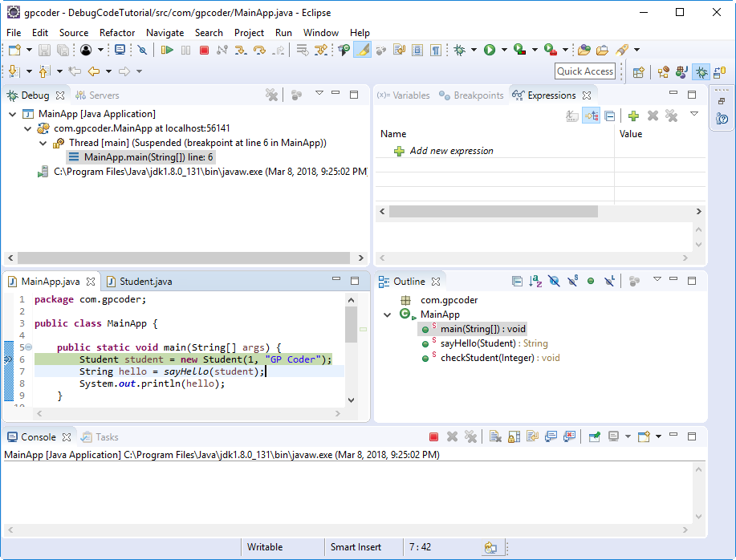Open the Refactor menu
The width and height of the screenshot is (736, 560).
(117, 33)
